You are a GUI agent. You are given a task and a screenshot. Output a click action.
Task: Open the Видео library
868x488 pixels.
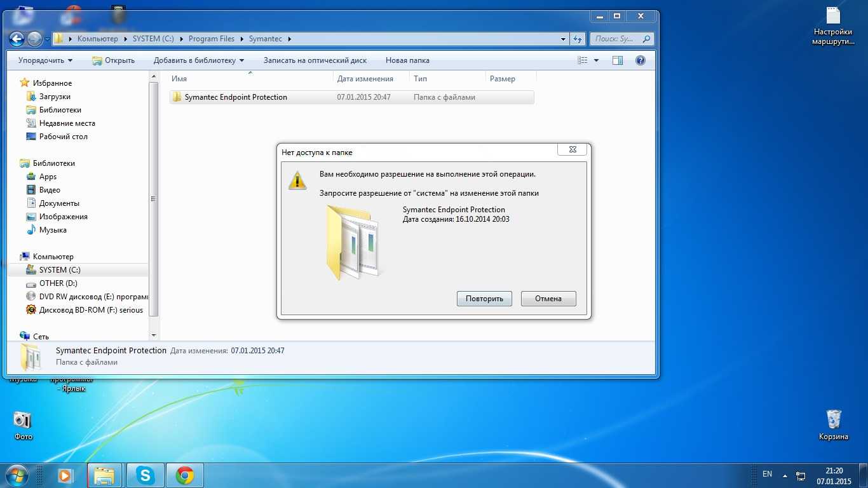pos(43,190)
